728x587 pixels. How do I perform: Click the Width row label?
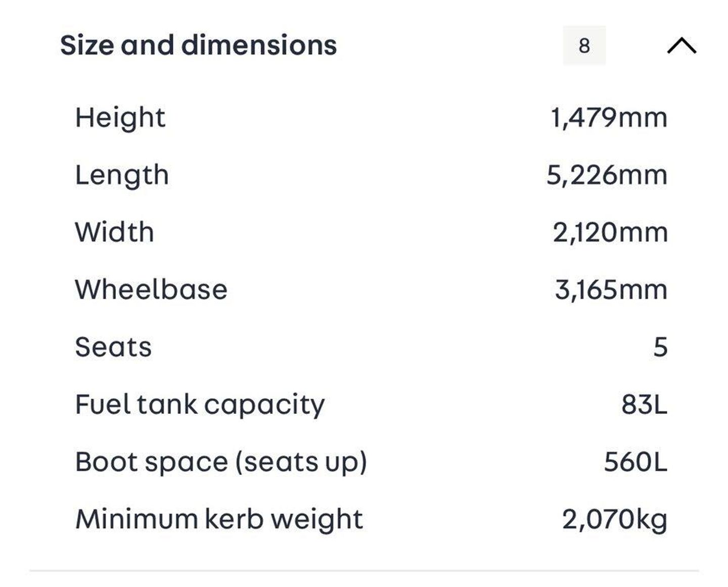tap(114, 232)
